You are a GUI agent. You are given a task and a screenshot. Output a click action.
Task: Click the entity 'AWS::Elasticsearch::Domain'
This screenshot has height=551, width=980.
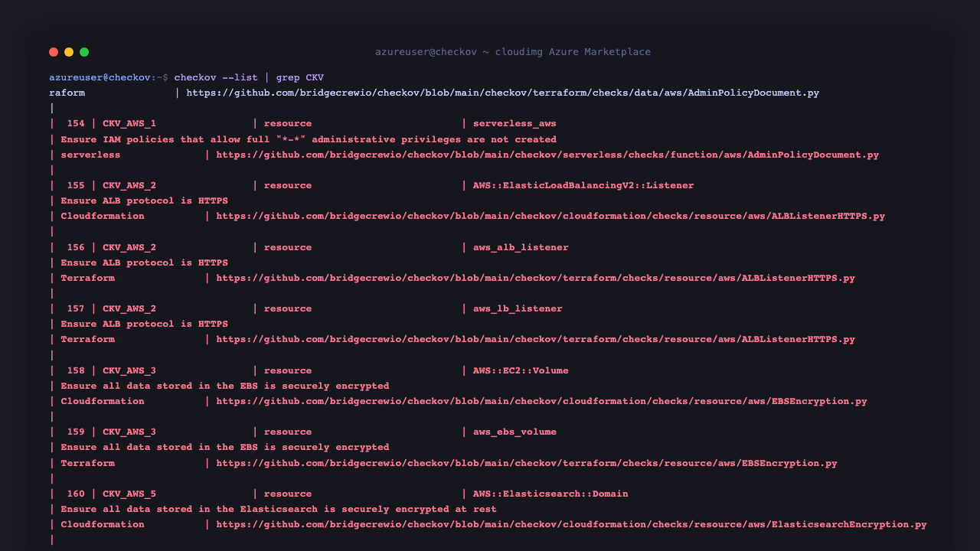tap(550, 494)
